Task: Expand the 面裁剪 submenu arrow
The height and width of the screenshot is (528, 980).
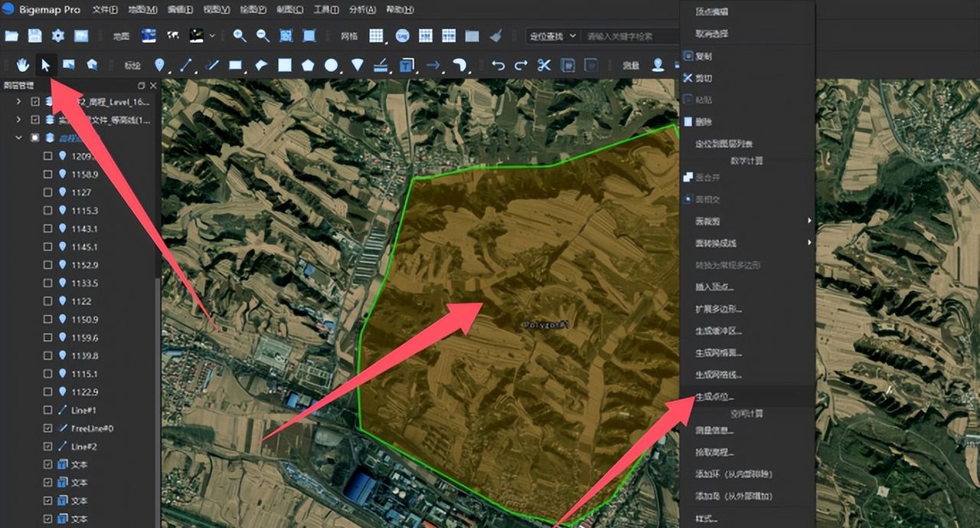Action: pos(809,221)
